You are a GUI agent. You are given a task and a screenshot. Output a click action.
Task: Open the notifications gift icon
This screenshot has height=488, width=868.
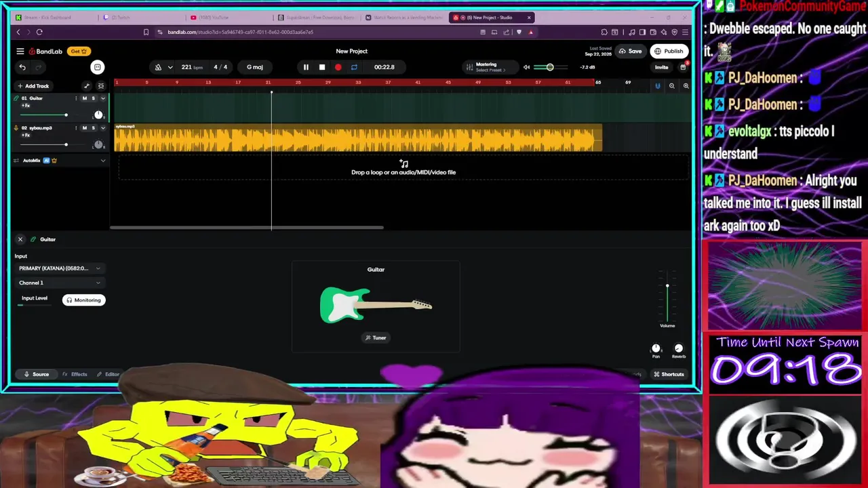tap(683, 67)
